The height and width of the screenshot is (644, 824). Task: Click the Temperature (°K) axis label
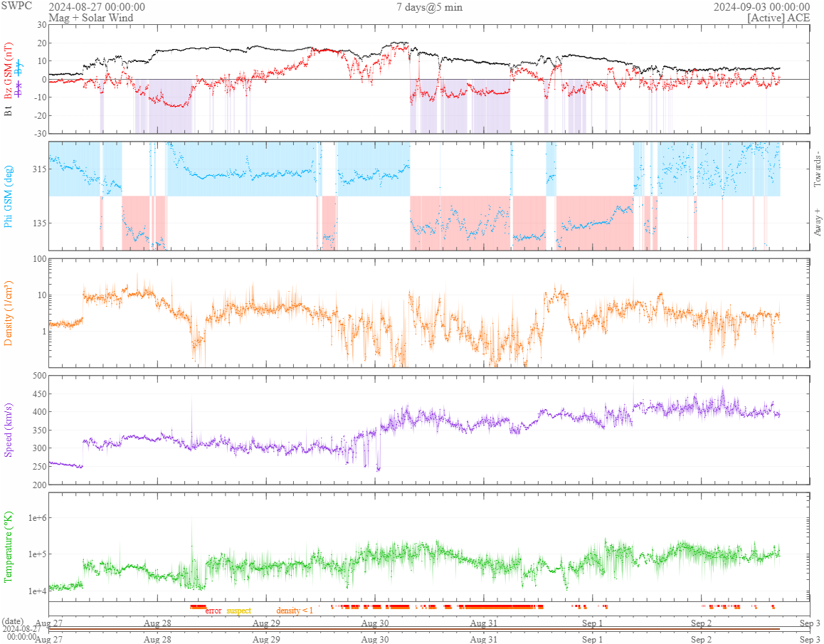[8, 547]
